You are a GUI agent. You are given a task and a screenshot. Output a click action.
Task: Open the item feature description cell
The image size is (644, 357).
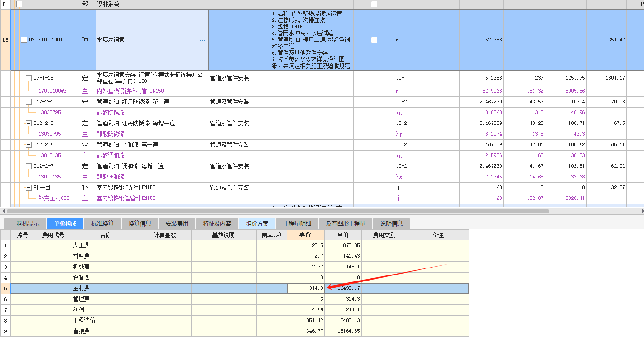(312, 40)
